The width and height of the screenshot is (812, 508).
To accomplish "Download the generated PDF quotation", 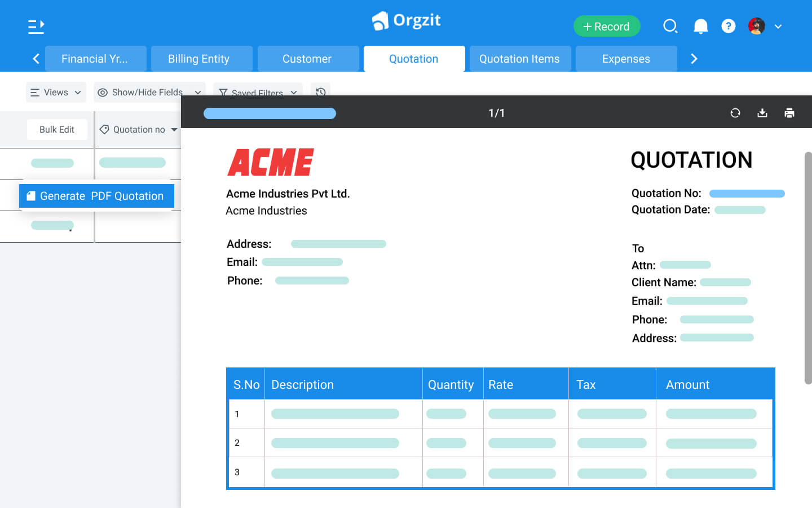I will point(762,112).
